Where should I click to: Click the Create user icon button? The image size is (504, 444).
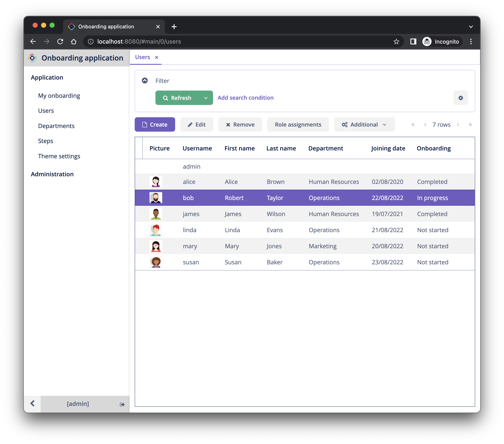[x=155, y=124]
